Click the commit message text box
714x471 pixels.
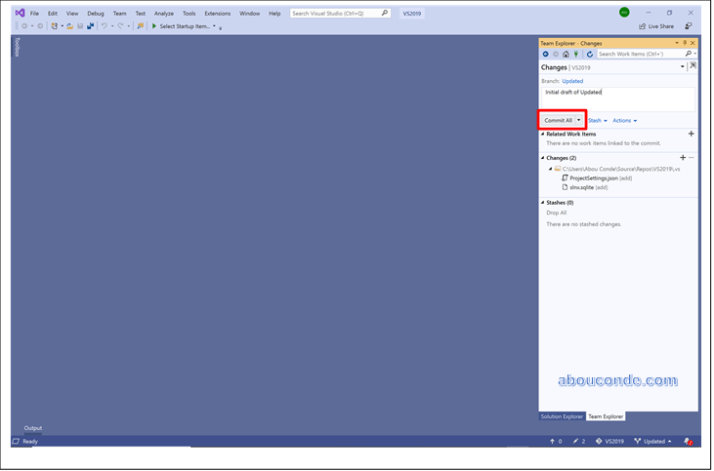(x=617, y=98)
